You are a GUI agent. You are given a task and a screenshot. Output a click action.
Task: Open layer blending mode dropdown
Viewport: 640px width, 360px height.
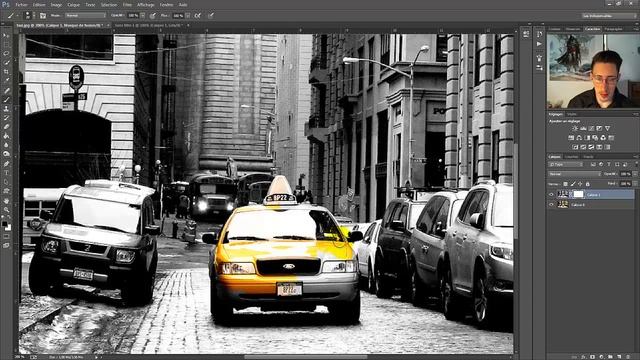click(574, 174)
